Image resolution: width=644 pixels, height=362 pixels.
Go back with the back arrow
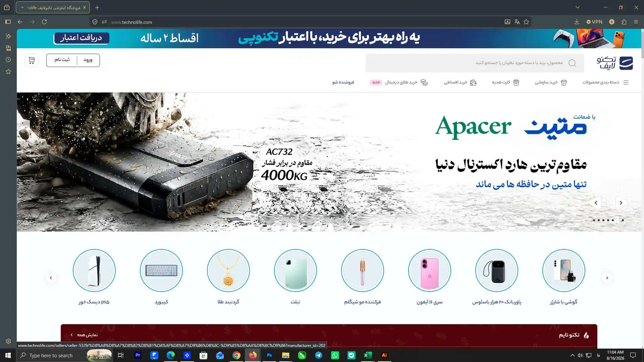tap(20, 22)
